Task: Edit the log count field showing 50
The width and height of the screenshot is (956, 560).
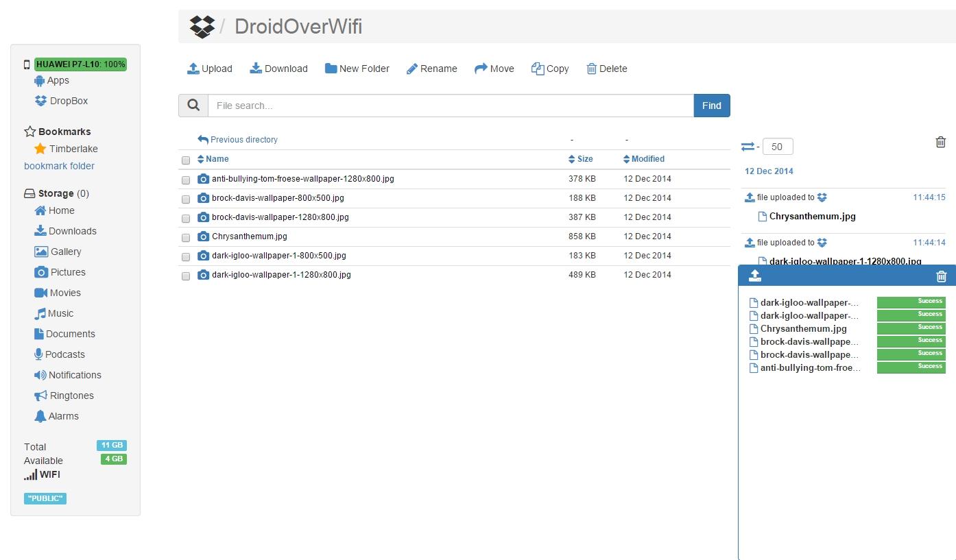Action: tap(778, 147)
